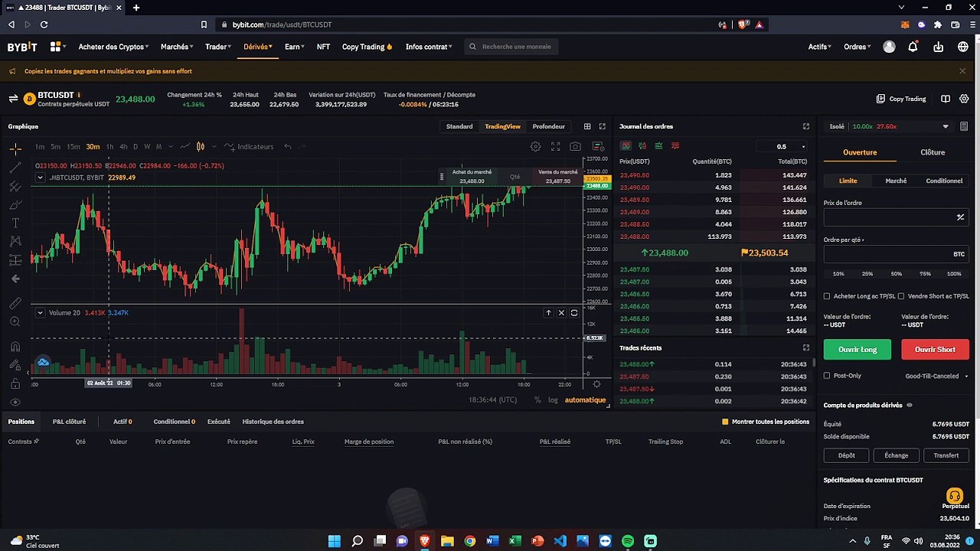Switch chart interval to 1h
The image size is (980, 551).
(x=109, y=146)
